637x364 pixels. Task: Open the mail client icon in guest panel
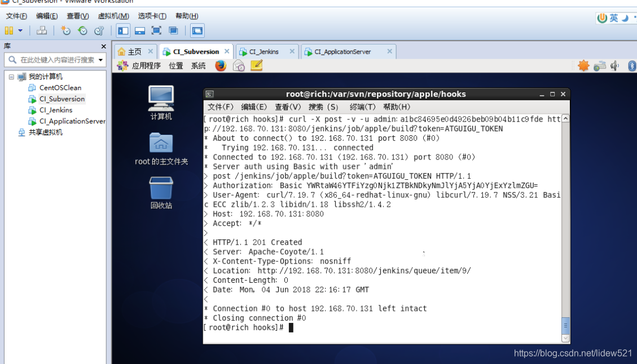(x=239, y=65)
